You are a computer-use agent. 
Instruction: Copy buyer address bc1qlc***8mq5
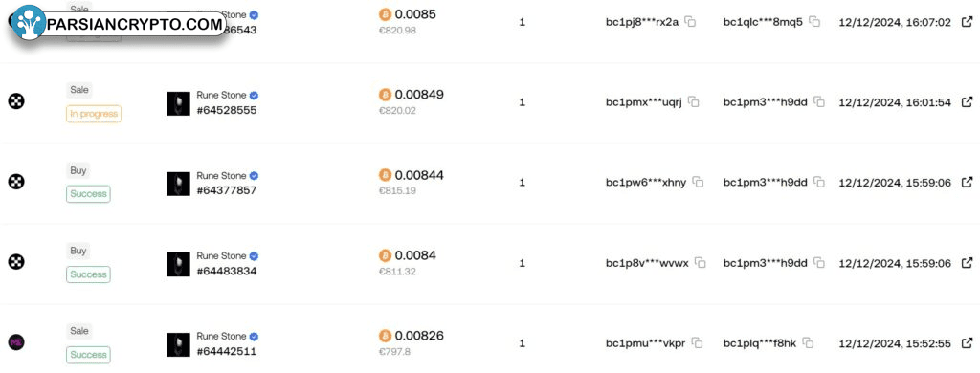pos(815,22)
